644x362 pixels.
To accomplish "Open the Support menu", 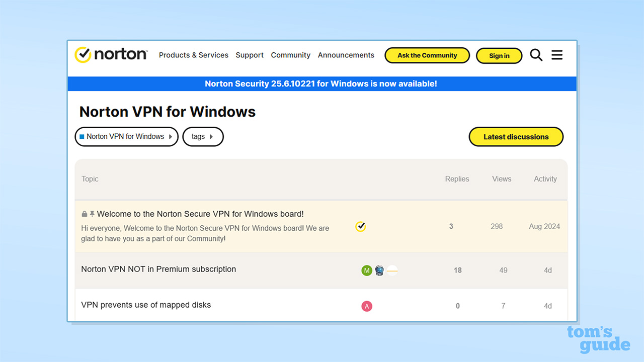I will pyautogui.click(x=250, y=55).
